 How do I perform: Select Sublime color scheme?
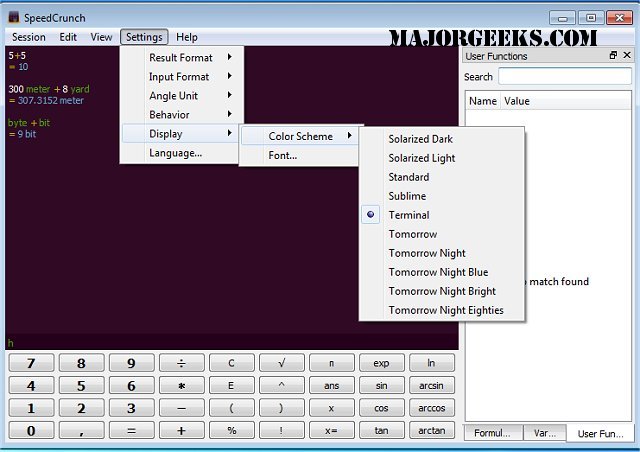442,196
